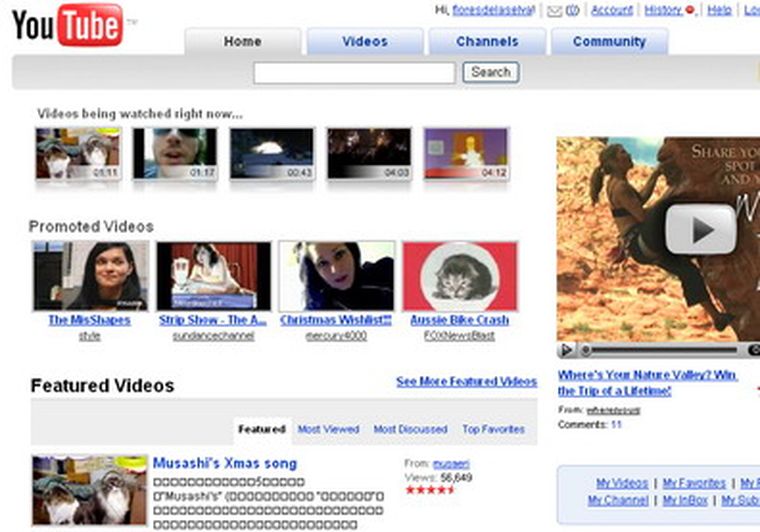Open the uploader link after From: in Musashi's row

tap(451, 464)
